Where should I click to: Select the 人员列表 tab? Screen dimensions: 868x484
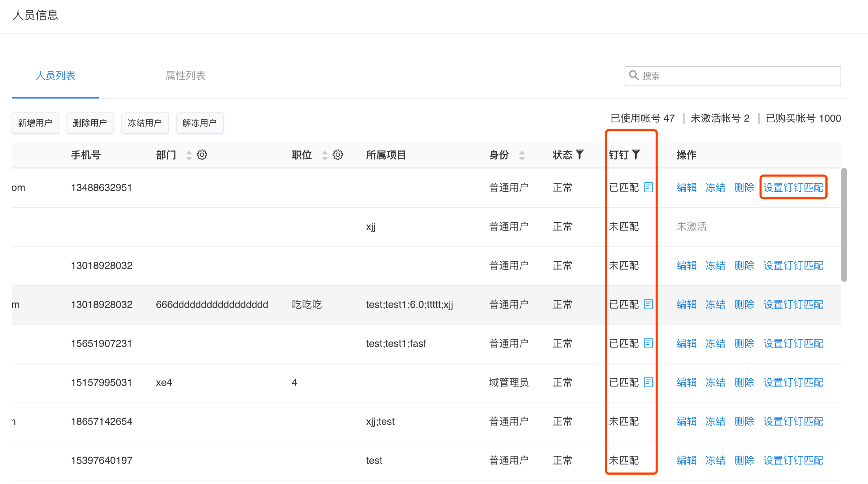pos(55,76)
